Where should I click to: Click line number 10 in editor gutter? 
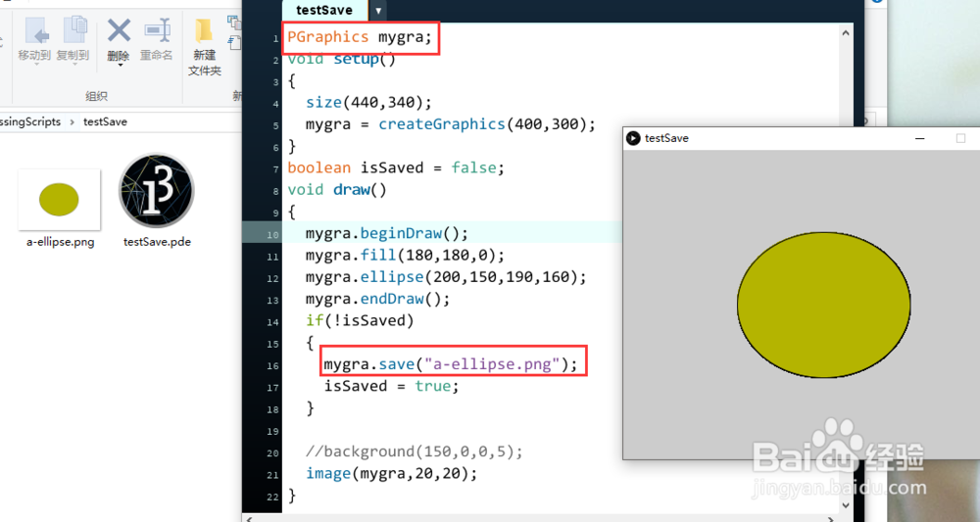[272, 235]
